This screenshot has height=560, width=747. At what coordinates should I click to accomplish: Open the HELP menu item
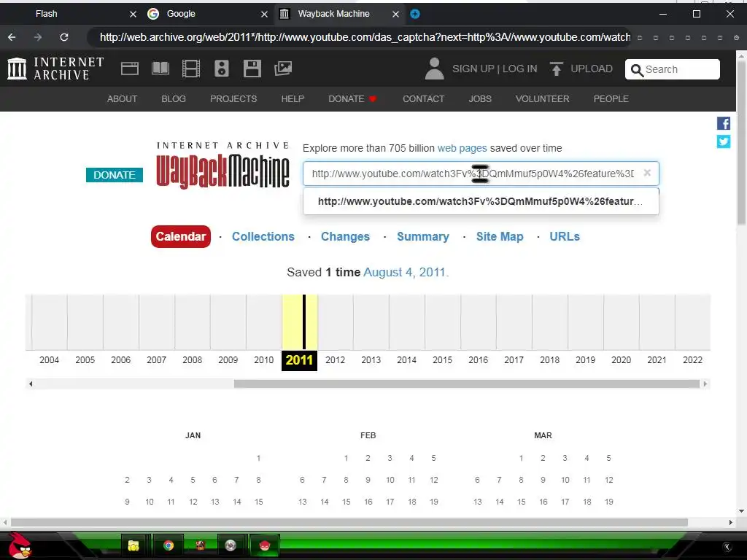pyautogui.click(x=293, y=99)
